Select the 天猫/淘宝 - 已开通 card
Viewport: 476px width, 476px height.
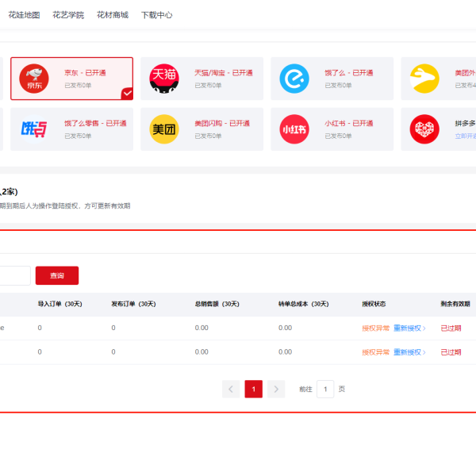pos(202,79)
